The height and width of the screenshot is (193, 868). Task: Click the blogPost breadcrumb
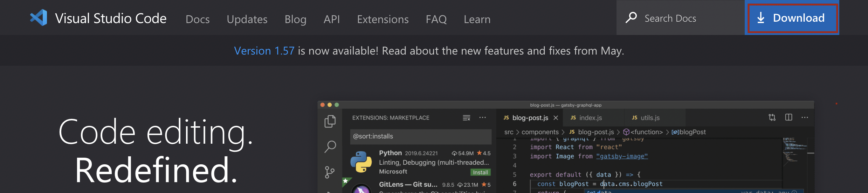pos(689,132)
